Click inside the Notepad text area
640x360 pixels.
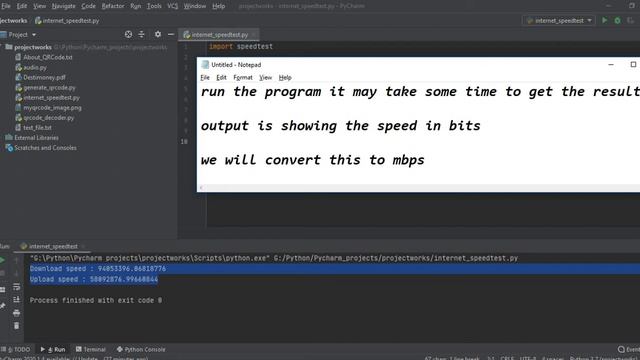tap(418, 133)
